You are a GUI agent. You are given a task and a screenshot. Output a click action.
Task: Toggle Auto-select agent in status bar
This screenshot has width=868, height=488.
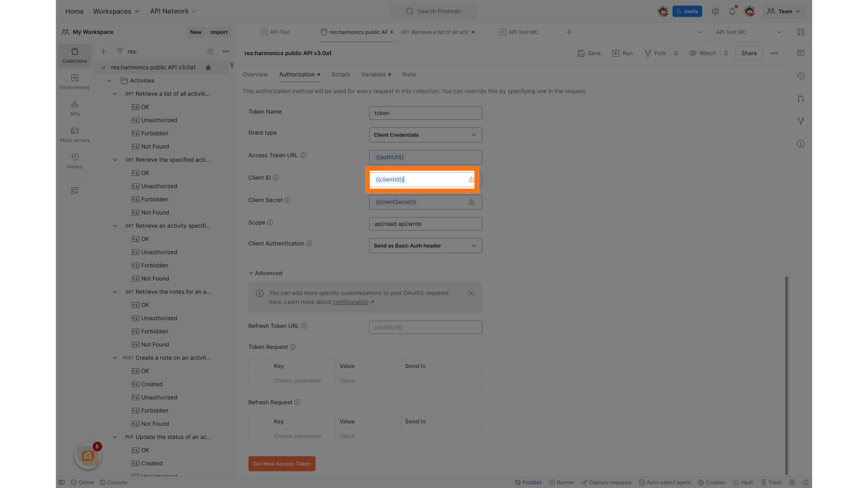point(665,482)
